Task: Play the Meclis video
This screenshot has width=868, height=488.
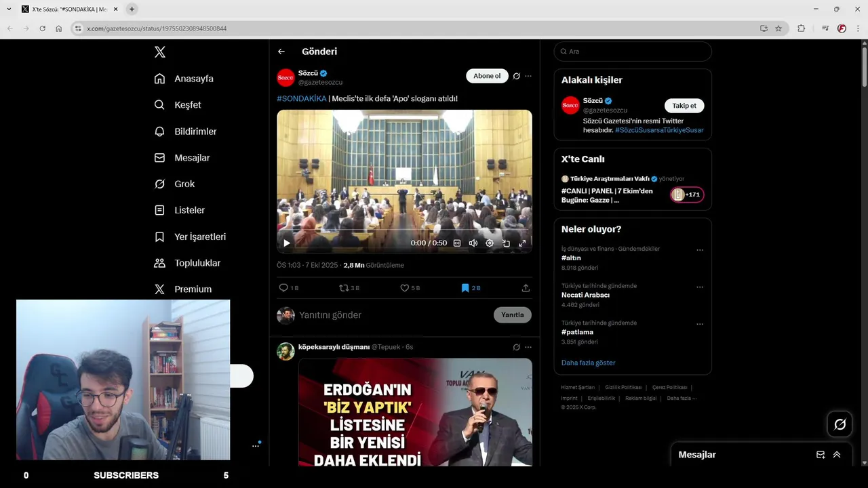Action: tap(286, 243)
